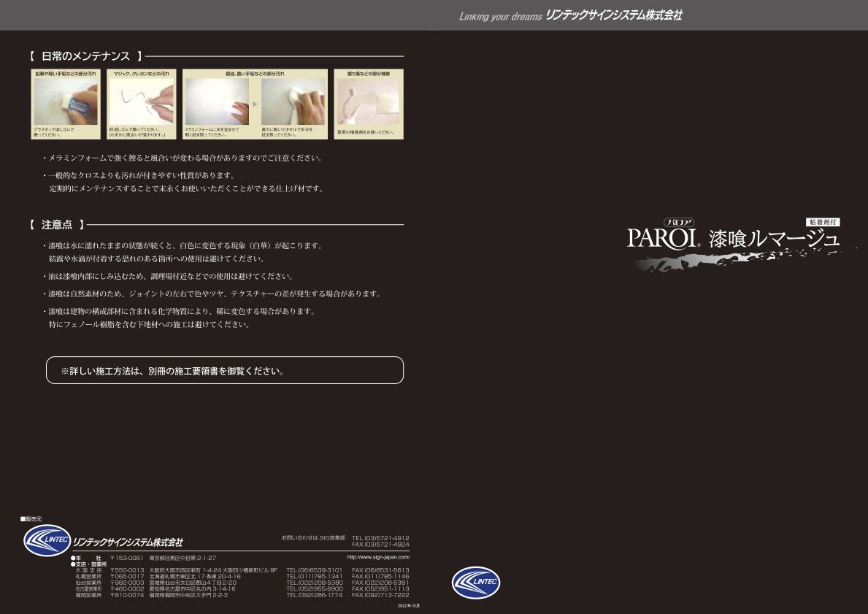Click the 福岡営業所 row label
868x614 pixels.
click(88, 595)
